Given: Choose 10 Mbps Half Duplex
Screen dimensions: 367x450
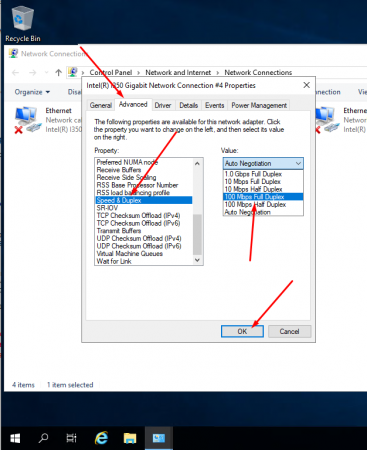Looking at the screenshot, I should pyautogui.click(x=263, y=189).
